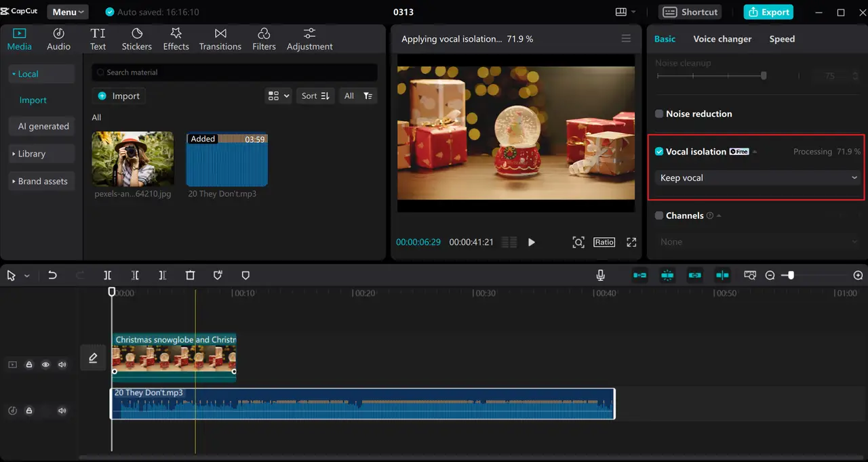The height and width of the screenshot is (462, 868).
Task: Undo the last action
Action: (52, 275)
